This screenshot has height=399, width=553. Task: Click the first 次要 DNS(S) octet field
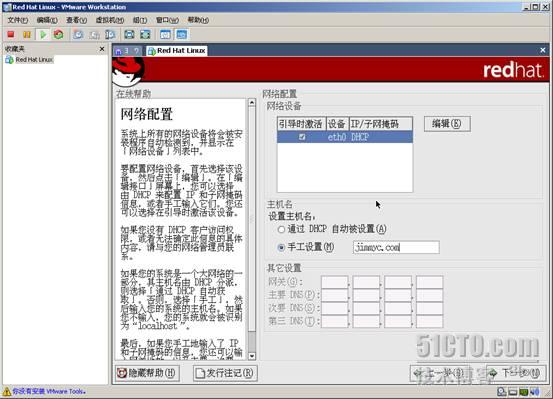coord(335,308)
